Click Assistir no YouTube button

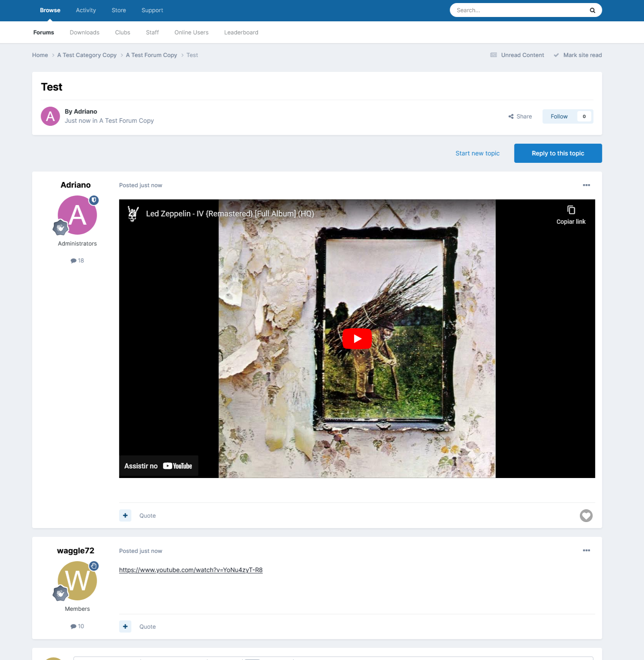pos(158,466)
